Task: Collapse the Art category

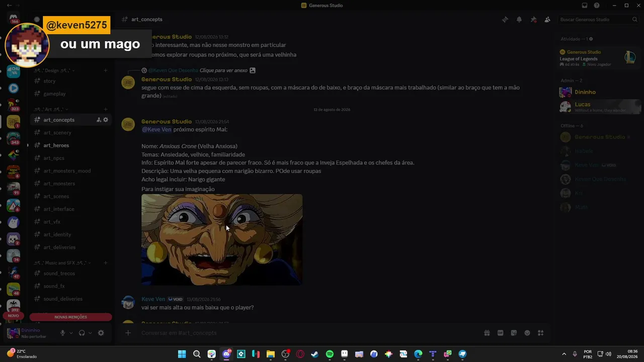Action: pyautogui.click(x=51, y=109)
